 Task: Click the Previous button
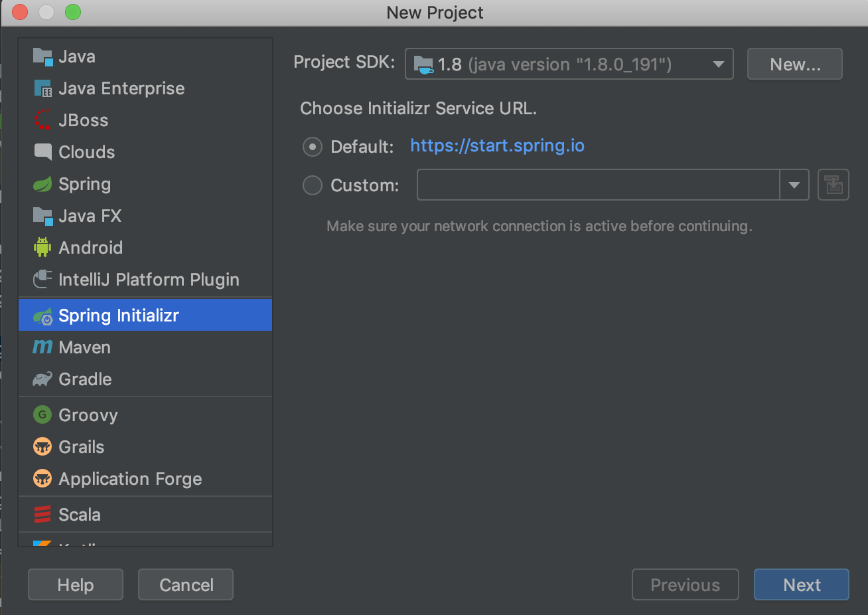pos(686,584)
